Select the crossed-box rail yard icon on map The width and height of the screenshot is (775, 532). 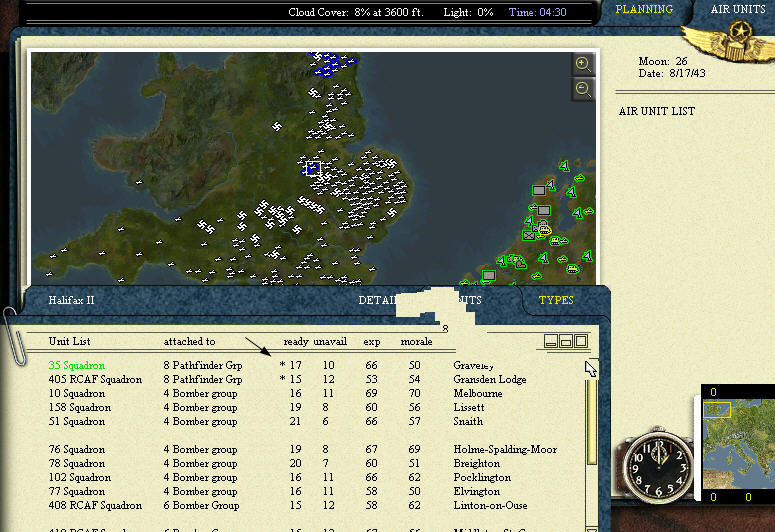[x=529, y=236]
